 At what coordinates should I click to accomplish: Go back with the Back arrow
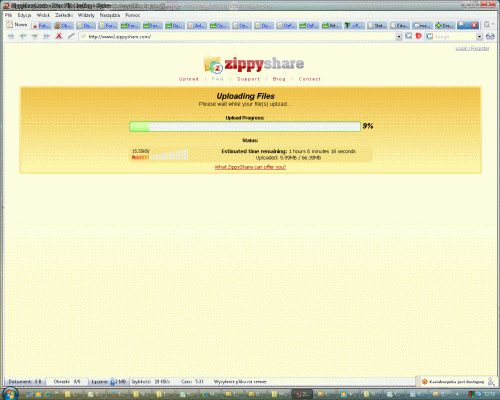point(23,36)
